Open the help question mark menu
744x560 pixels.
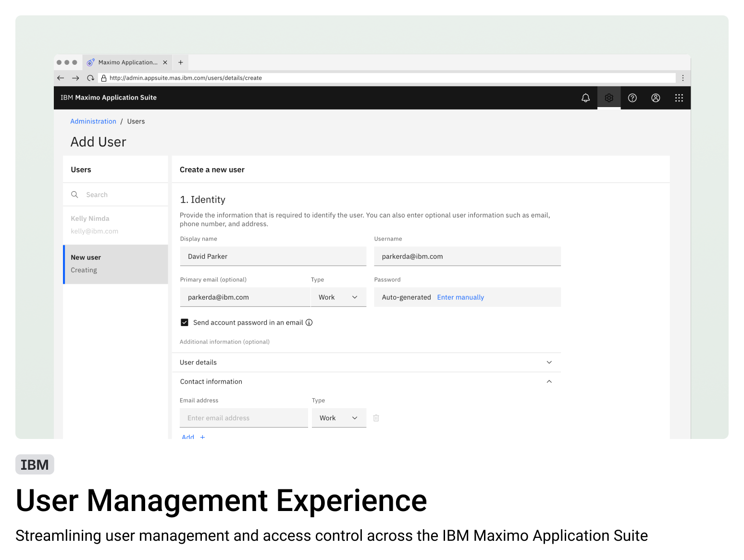click(x=632, y=97)
